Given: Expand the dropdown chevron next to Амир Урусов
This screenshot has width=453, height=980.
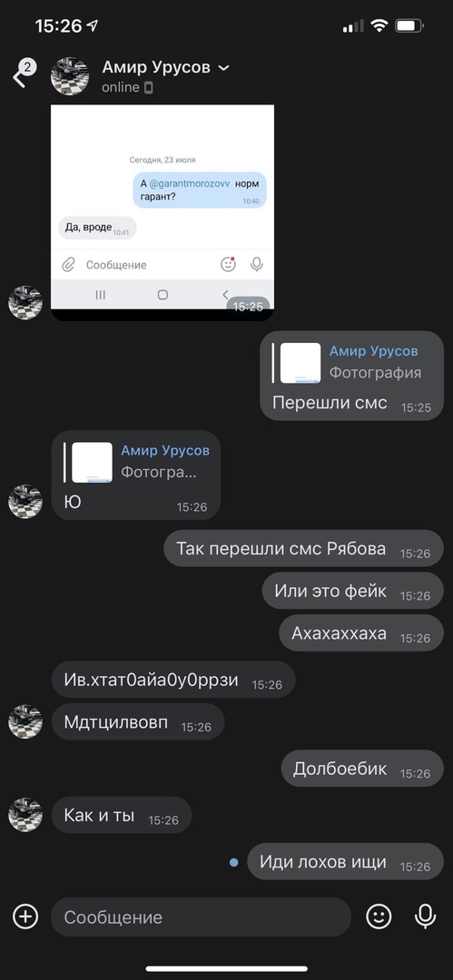Looking at the screenshot, I should tap(223, 68).
